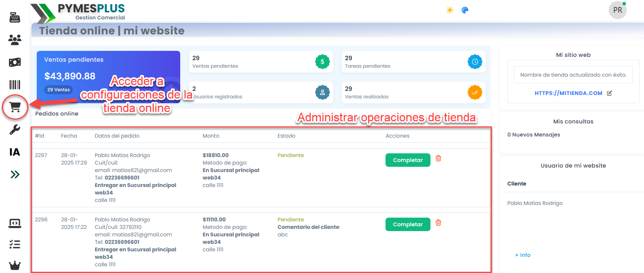Click Pendiente status of order 2297

point(291,155)
